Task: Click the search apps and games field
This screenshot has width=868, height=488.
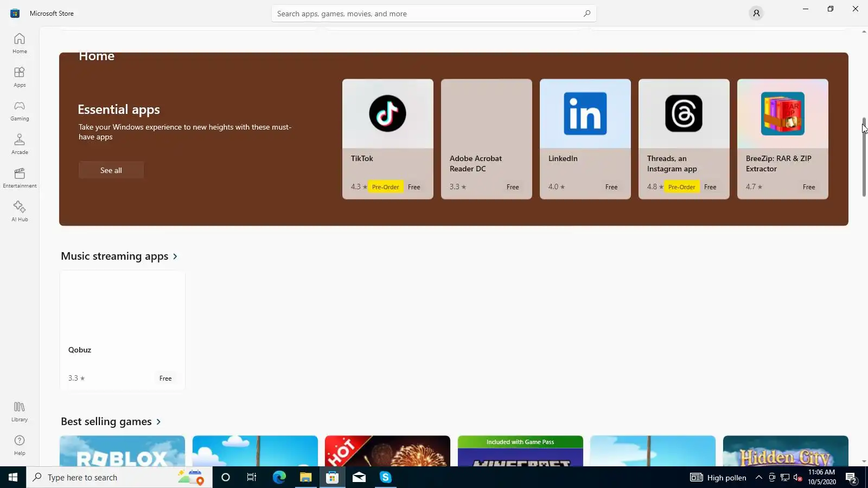Action: tap(433, 14)
